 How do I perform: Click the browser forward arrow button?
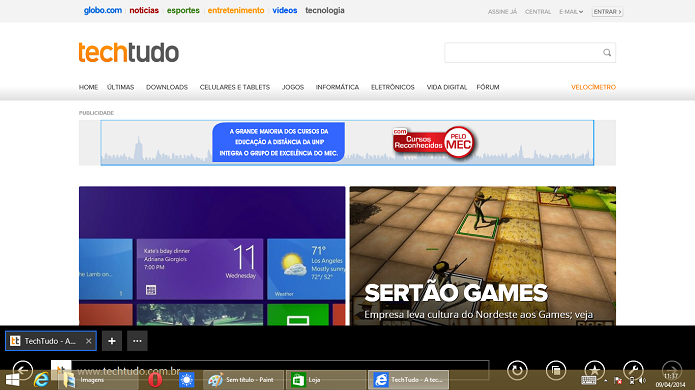pos(672,370)
